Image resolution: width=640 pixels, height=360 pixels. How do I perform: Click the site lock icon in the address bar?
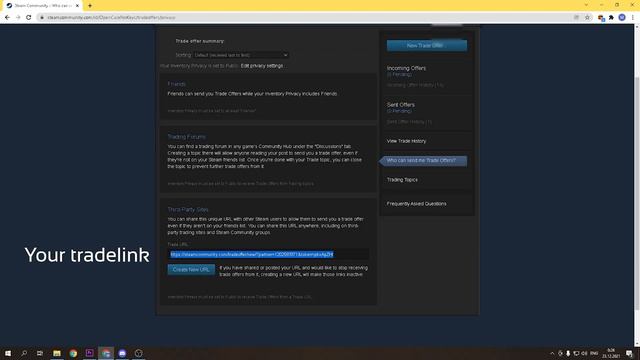point(42,18)
